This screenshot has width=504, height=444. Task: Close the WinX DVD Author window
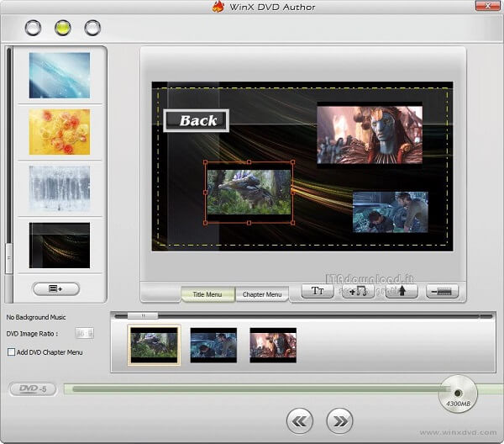(487, 6)
